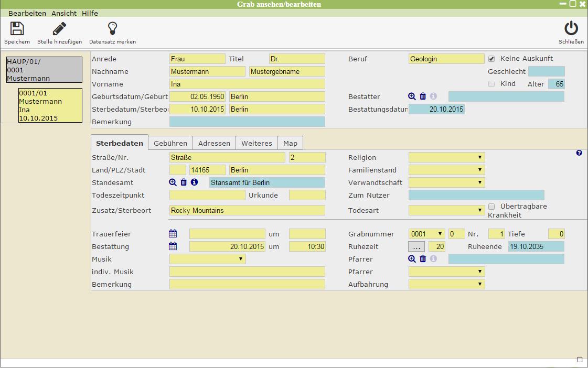588x368 pixels.
Task: Open the Trauerfeier calendar picker
Action: [173, 234]
